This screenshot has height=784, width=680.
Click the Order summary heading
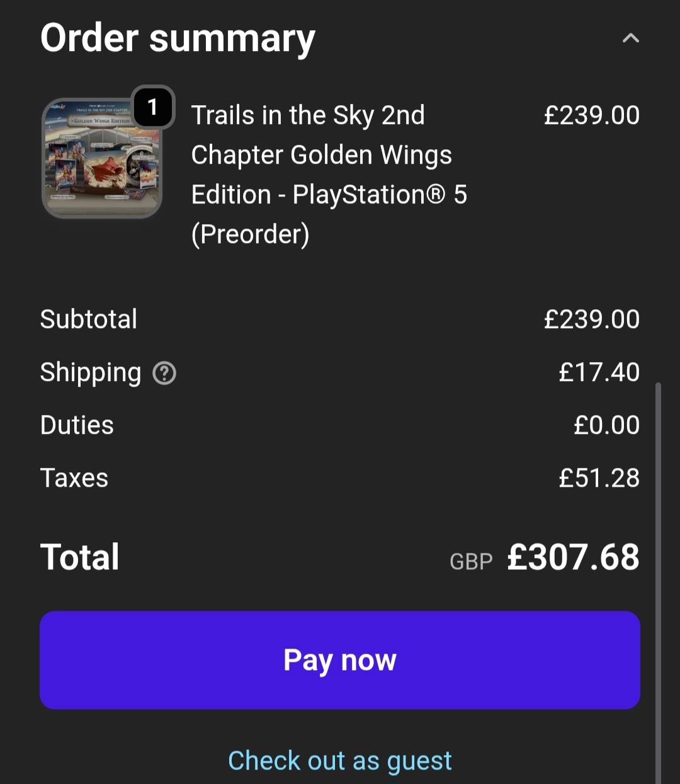tap(178, 38)
